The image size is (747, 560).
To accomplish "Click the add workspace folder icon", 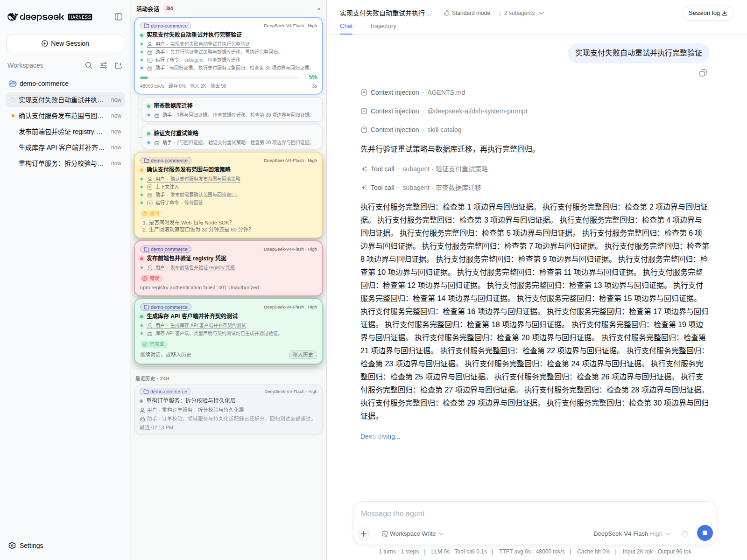I will click(119, 65).
